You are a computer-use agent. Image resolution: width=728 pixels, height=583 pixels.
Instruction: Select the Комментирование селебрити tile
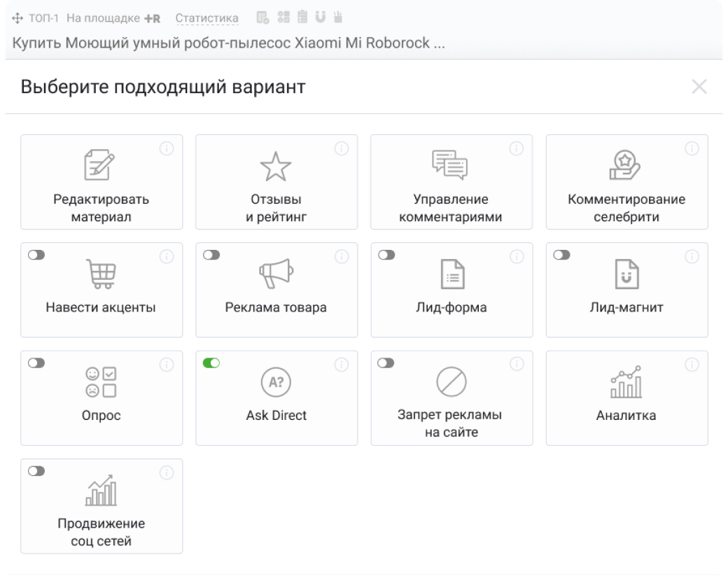(626, 182)
